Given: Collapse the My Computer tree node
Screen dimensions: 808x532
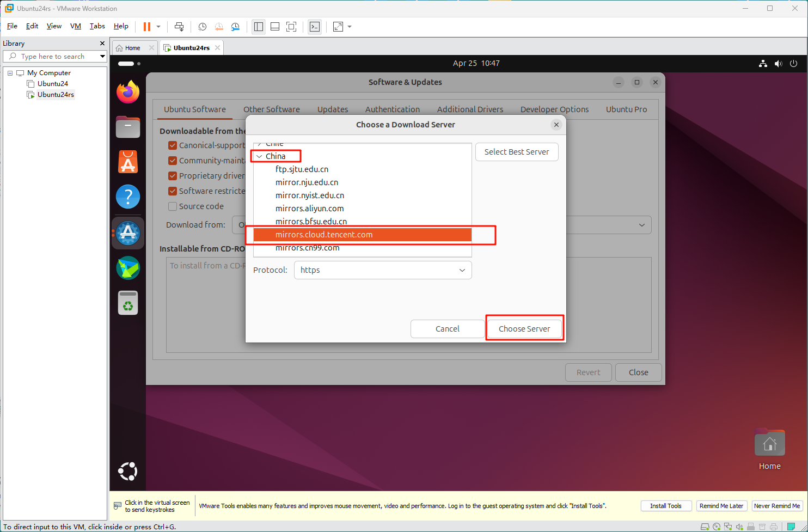Looking at the screenshot, I should (10, 73).
